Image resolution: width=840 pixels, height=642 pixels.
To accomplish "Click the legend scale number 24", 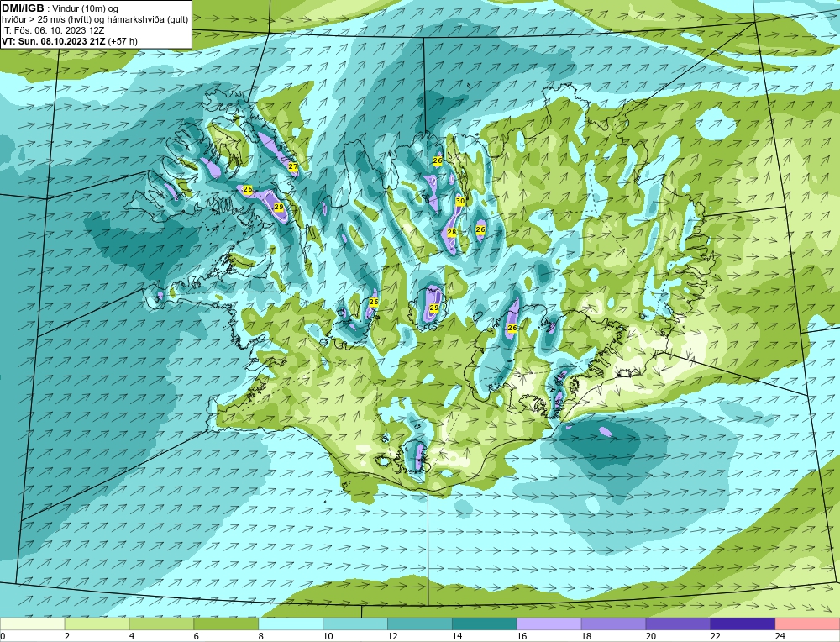I will point(780,637).
